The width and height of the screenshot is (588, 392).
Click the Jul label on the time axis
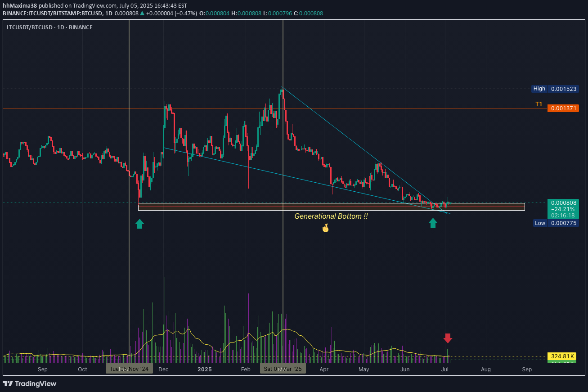tap(445, 369)
